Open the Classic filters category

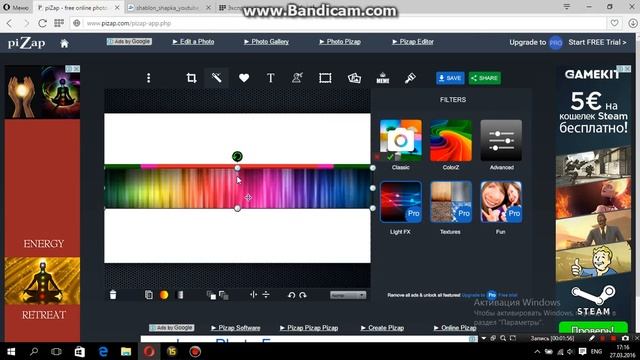tap(400, 140)
